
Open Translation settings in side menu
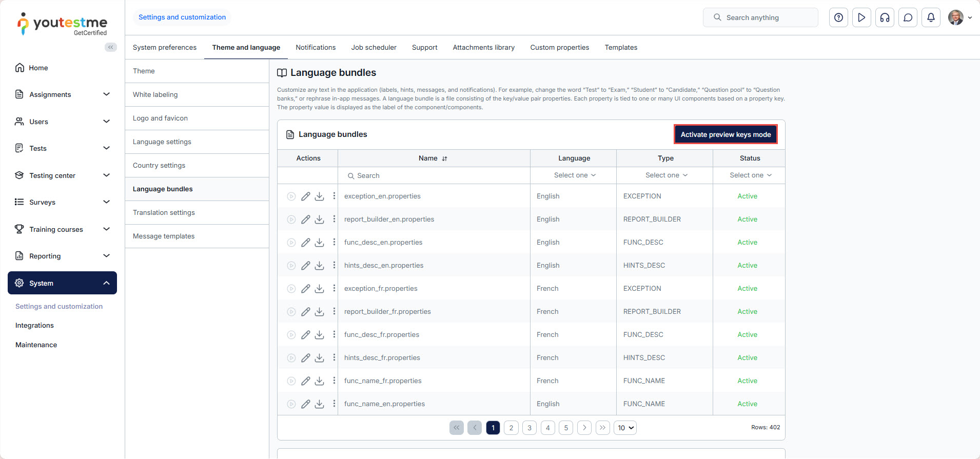pyautogui.click(x=164, y=212)
